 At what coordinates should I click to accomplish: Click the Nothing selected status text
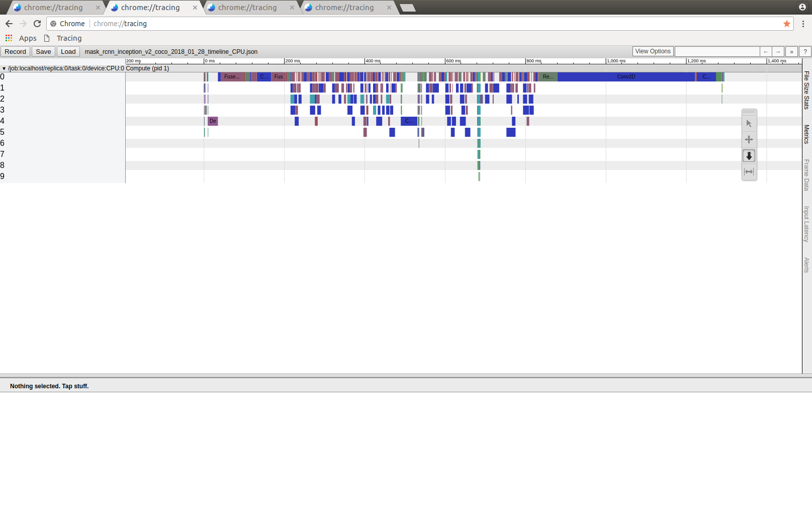[x=49, y=386]
